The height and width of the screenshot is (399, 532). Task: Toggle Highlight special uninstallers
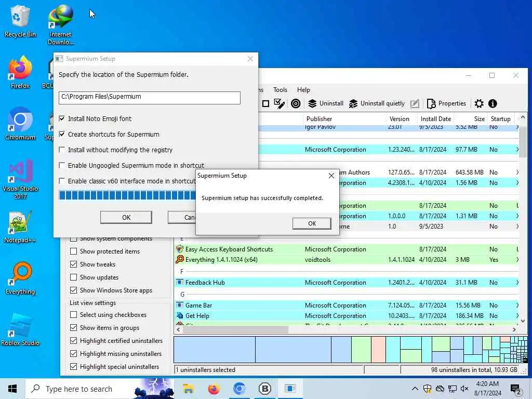click(x=73, y=366)
